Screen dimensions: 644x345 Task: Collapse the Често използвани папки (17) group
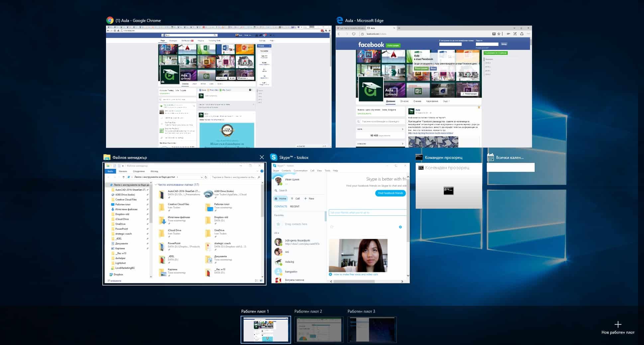coord(156,185)
